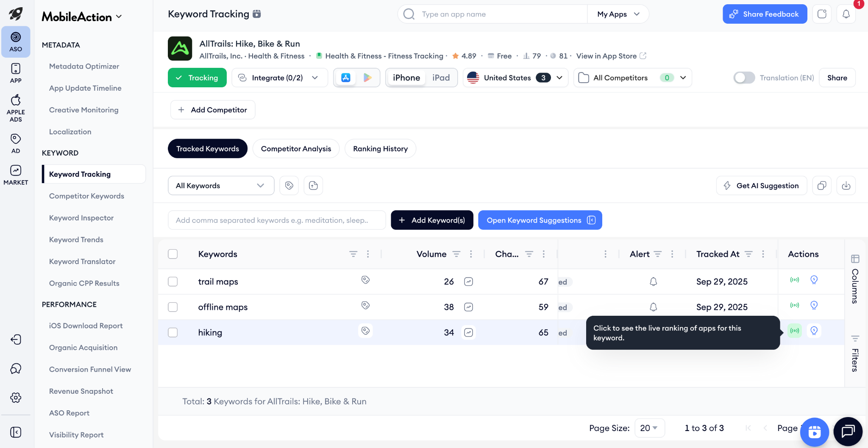Check the hiking row checkbox

tap(172, 332)
